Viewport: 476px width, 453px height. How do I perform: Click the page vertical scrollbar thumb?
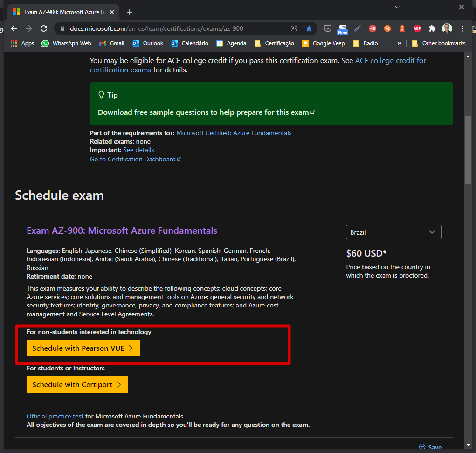click(468, 150)
